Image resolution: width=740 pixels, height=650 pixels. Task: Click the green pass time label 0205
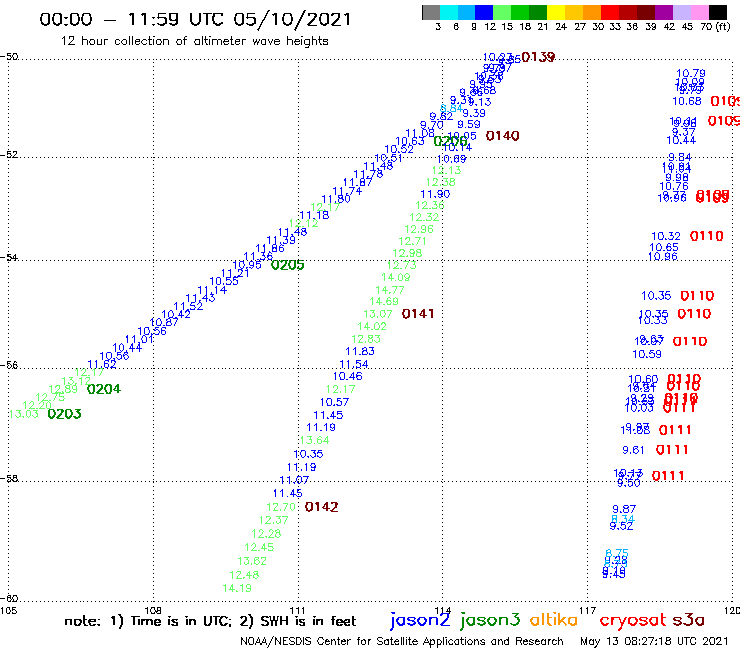point(287,265)
